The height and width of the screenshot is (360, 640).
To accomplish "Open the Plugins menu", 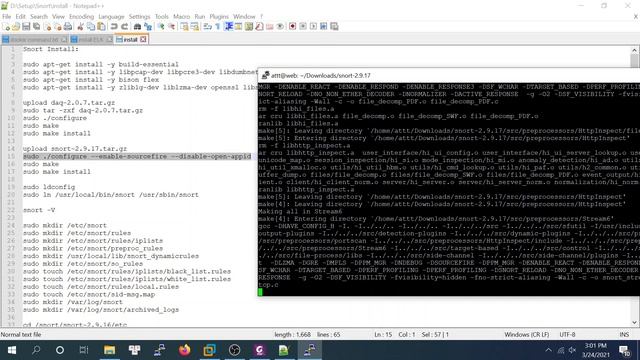I will (219, 16).
